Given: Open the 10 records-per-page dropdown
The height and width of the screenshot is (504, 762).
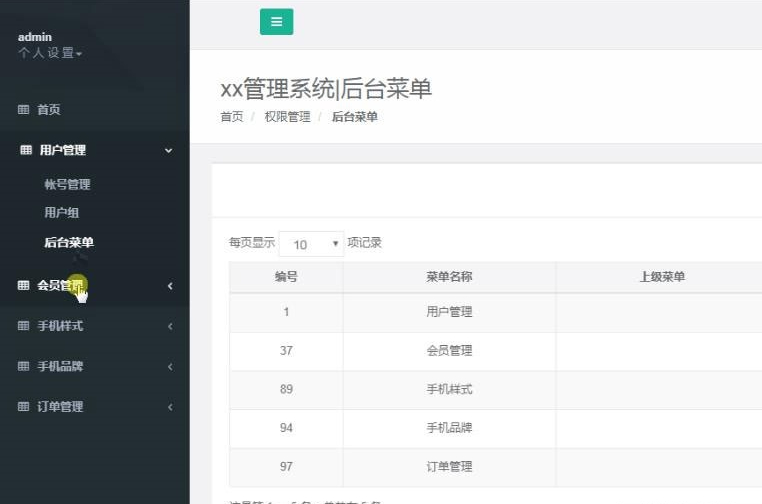Looking at the screenshot, I should [x=312, y=244].
